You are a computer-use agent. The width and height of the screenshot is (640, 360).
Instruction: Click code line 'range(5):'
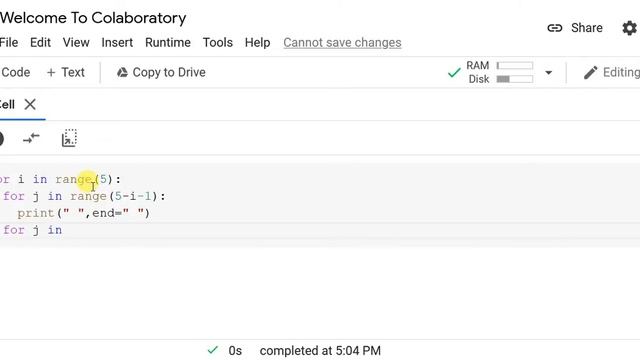tap(88, 179)
